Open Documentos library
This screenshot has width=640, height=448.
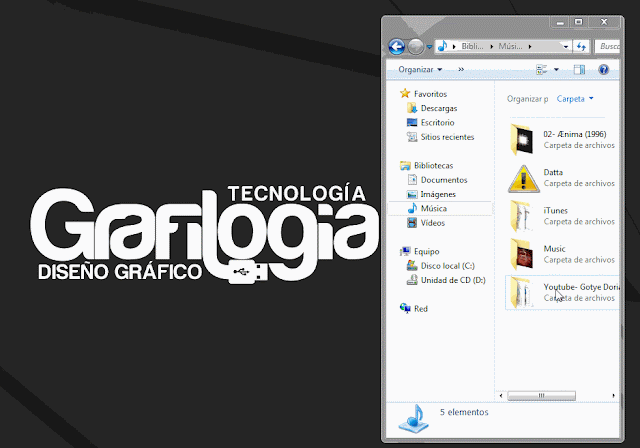click(x=444, y=180)
